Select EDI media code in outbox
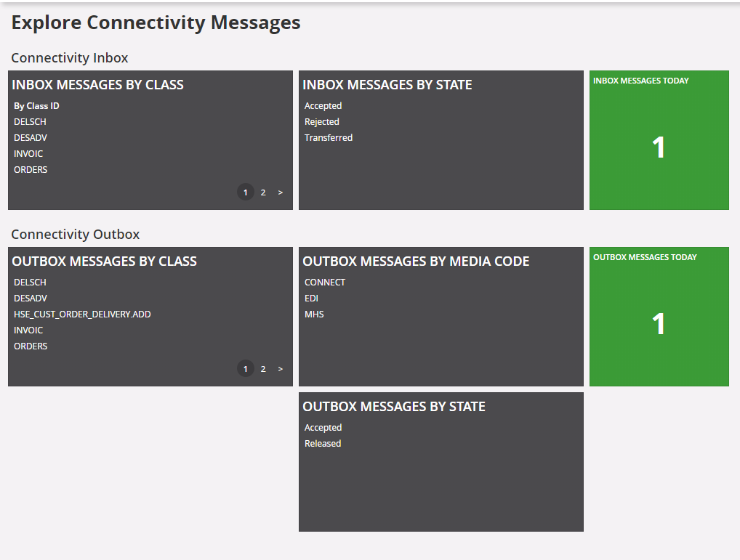 311,299
